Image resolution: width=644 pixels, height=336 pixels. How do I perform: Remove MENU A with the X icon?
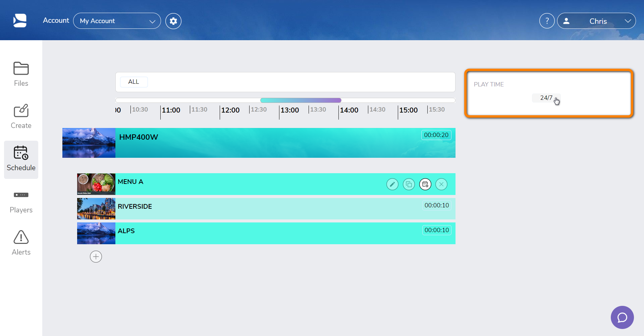pyautogui.click(x=441, y=184)
